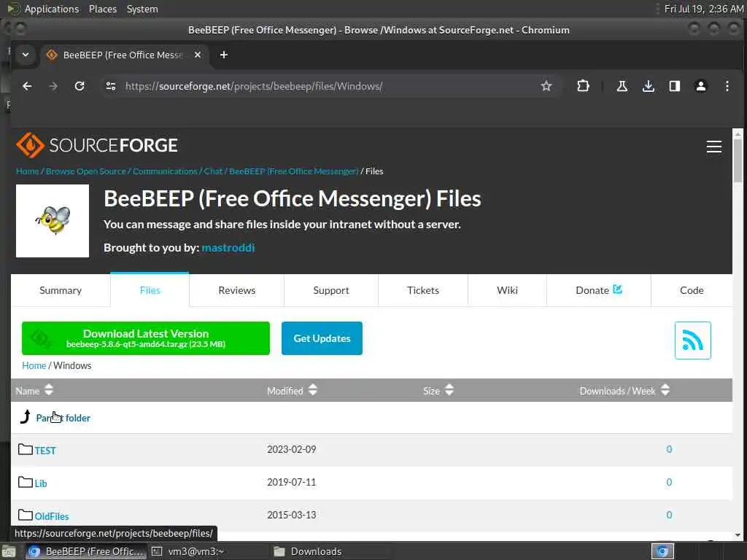This screenshot has height=560, width=747.
Task: Click Home in top breadcrumb
Action: click(28, 171)
